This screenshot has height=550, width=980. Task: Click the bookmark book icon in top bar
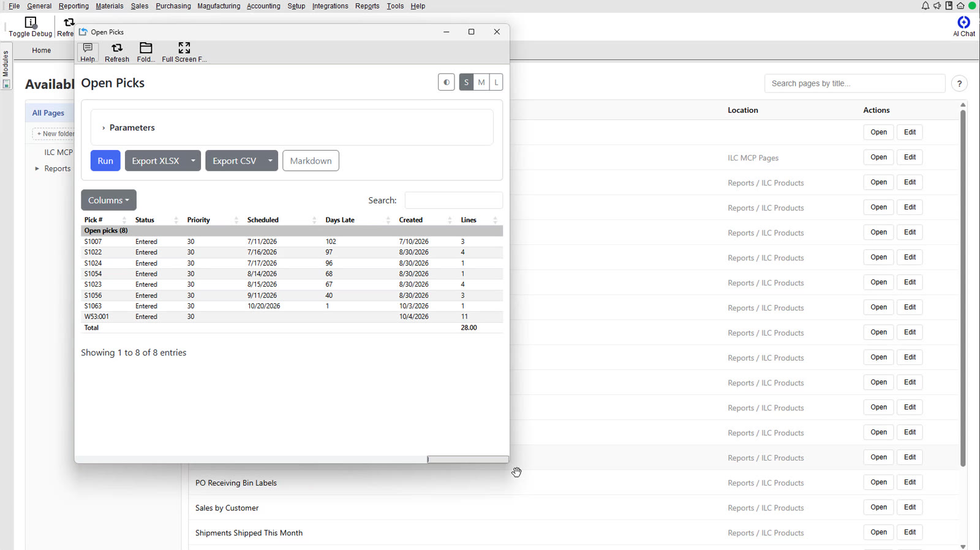coord(949,6)
